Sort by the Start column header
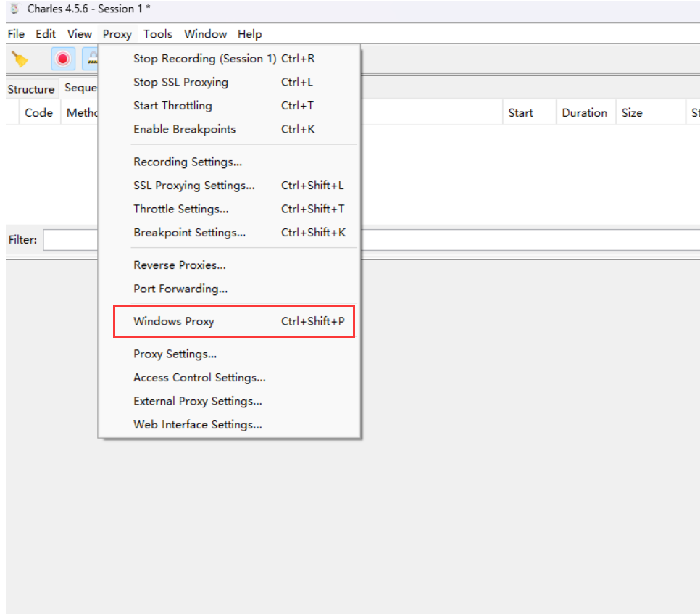Screen dimensions: 700x614 (x=530, y=113)
